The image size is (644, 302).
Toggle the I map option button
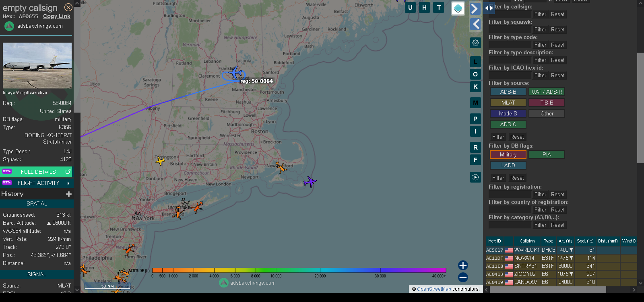[x=475, y=131]
